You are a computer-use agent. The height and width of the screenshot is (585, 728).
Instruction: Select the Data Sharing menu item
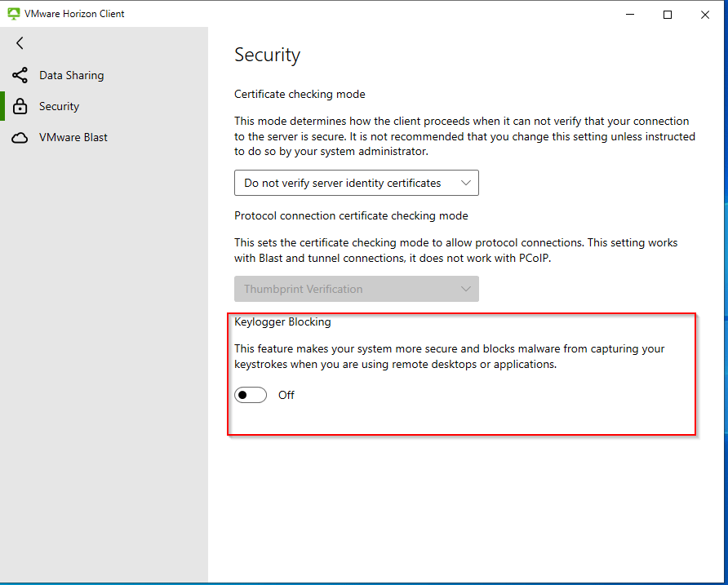click(72, 76)
